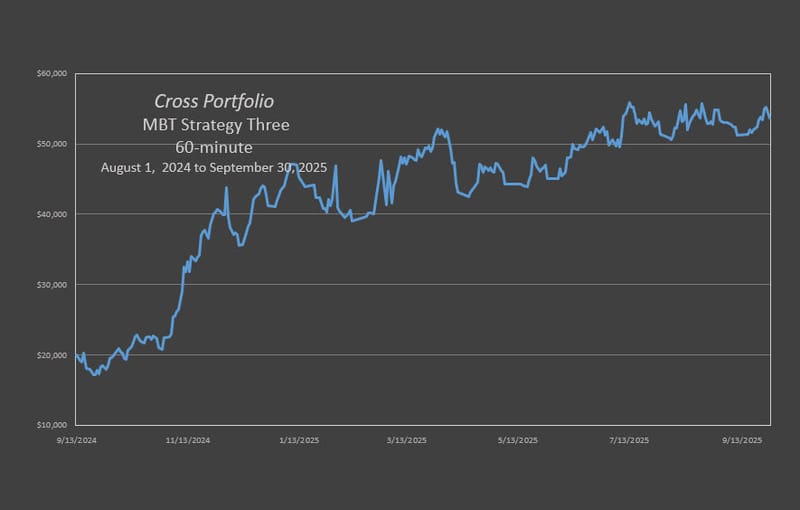
Task: Select the "MBT Strategy Three" subtitle text
Action: [x=214, y=125]
